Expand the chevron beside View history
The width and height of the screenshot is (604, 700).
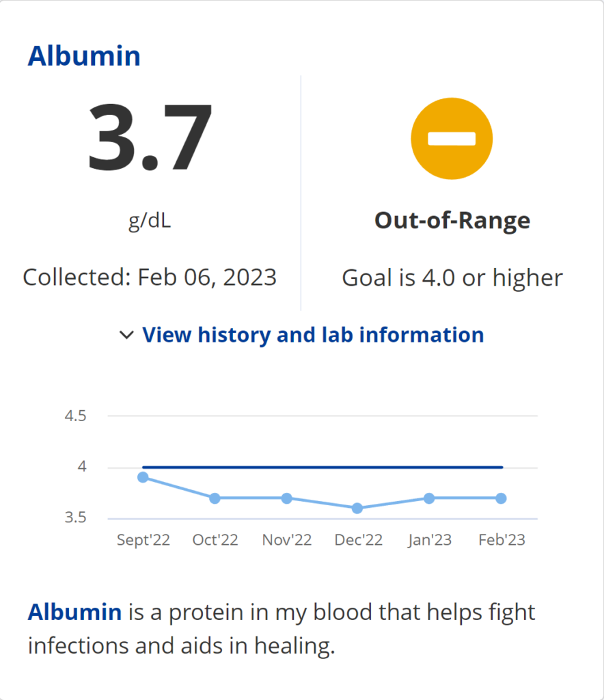pos(126,335)
